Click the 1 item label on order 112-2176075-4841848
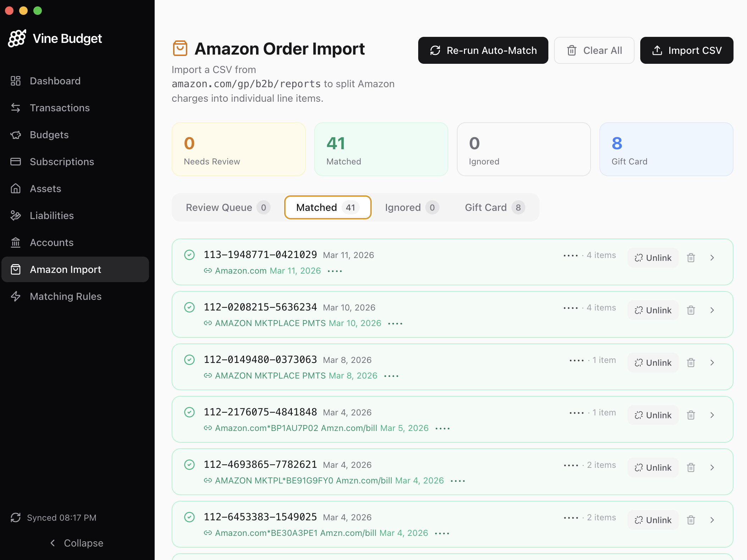This screenshot has width=747, height=560. pyautogui.click(x=604, y=413)
